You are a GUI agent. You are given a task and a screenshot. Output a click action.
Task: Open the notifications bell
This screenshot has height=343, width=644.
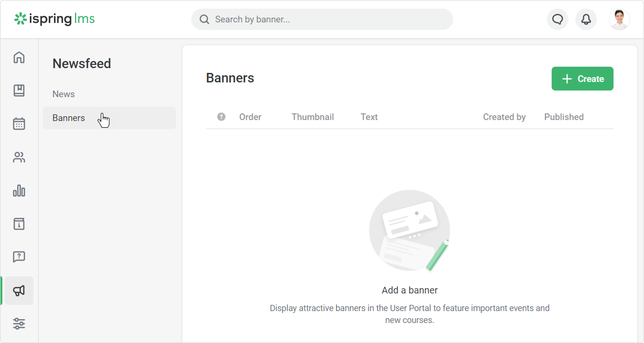point(586,19)
